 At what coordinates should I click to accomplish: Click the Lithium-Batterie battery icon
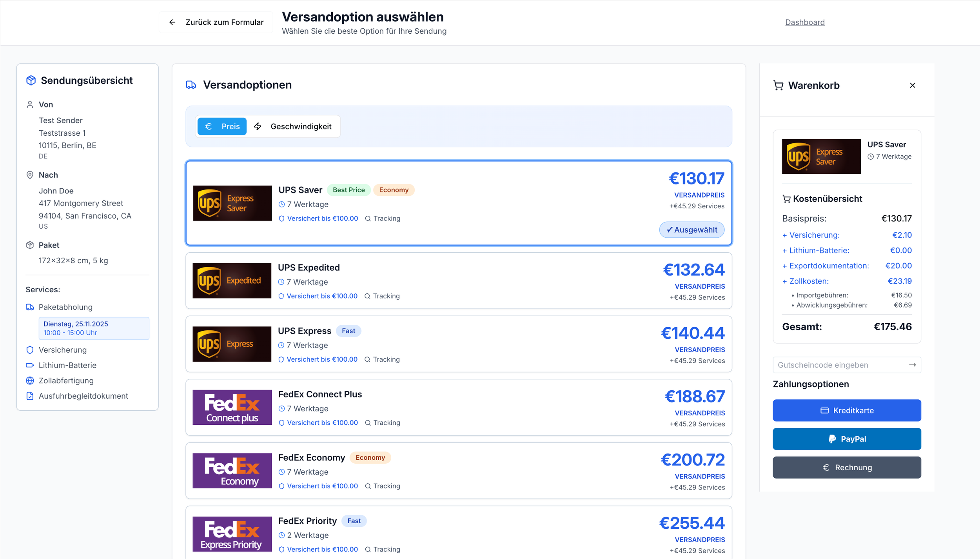point(30,365)
